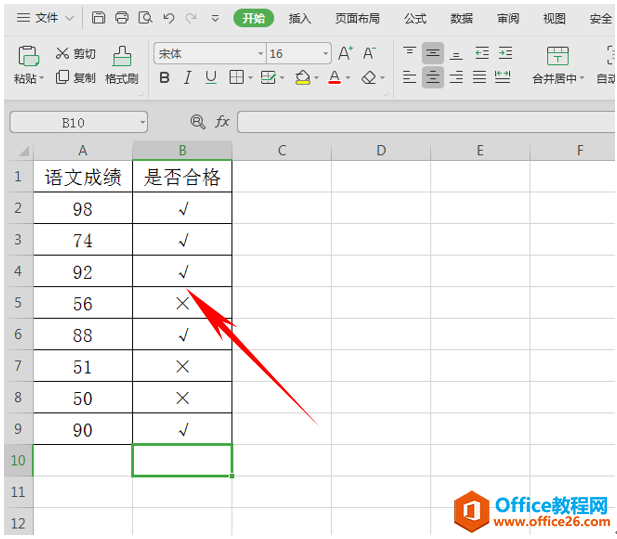Undo the last action
The width and height of the screenshot is (617, 539).
click(169, 18)
